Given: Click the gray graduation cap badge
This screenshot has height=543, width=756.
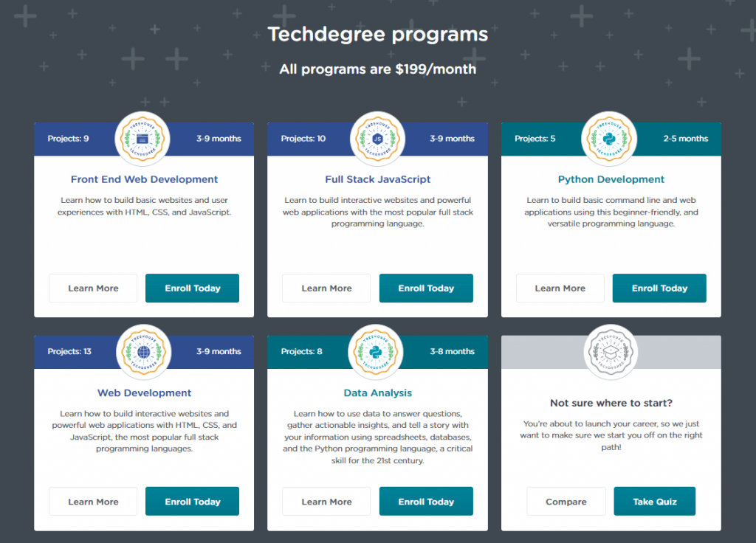Looking at the screenshot, I should 610,352.
